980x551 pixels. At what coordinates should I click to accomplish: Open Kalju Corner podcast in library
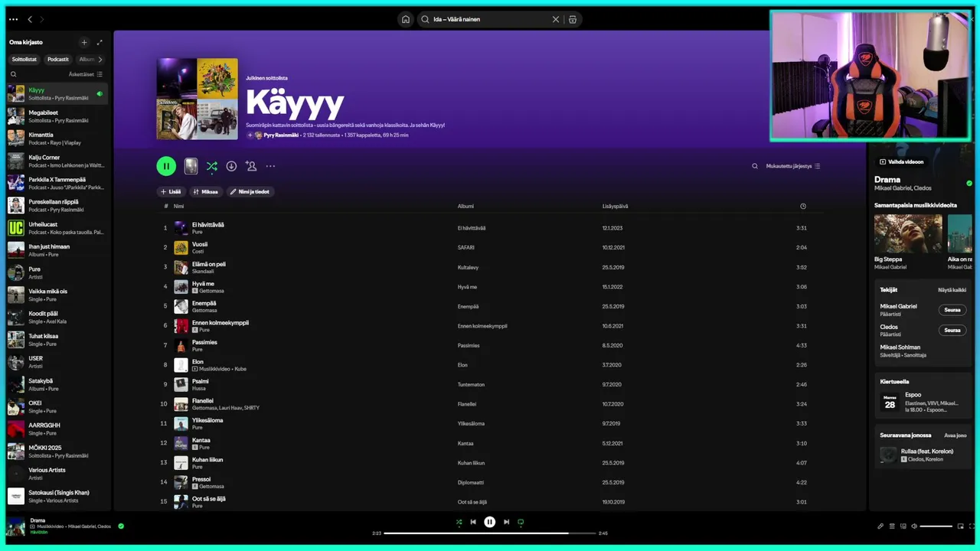point(57,161)
